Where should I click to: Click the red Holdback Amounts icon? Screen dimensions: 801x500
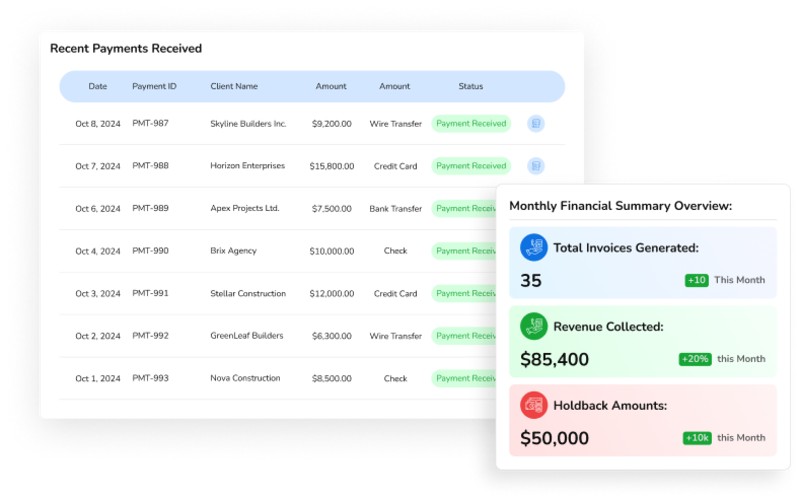click(534, 405)
